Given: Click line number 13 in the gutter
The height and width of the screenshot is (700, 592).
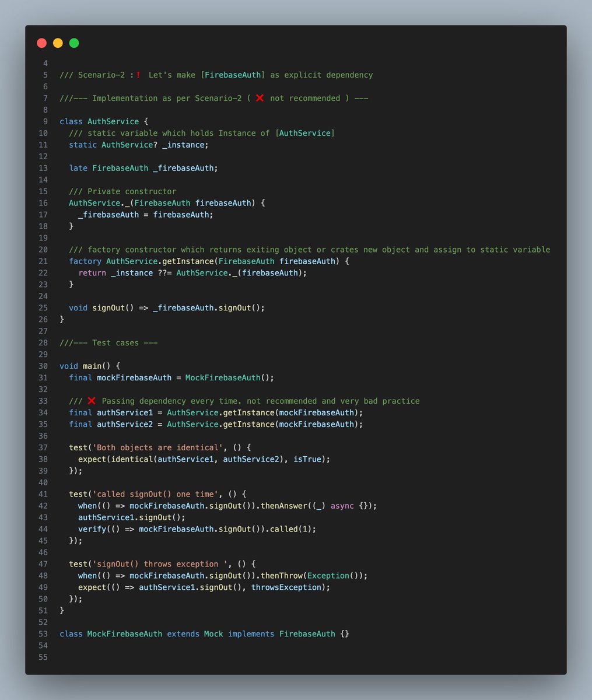Looking at the screenshot, I should (x=43, y=168).
